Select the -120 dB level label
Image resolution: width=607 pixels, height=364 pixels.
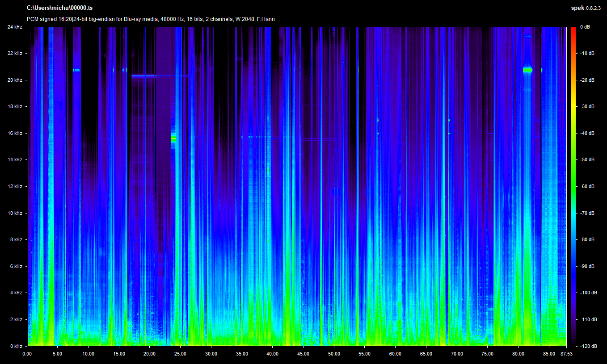(589, 346)
